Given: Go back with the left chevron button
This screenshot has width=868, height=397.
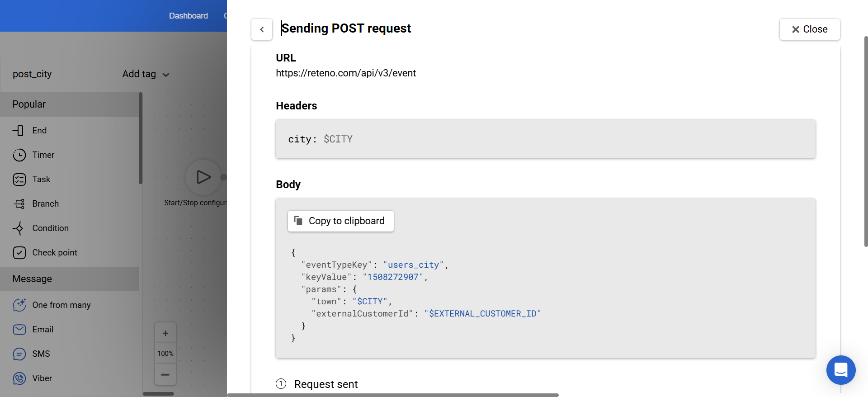Looking at the screenshot, I should pos(262,29).
